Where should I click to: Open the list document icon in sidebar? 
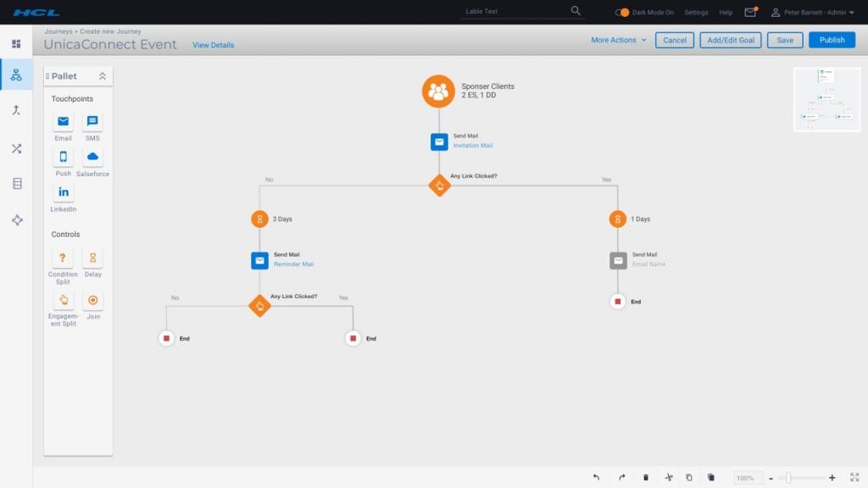(x=17, y=184)
